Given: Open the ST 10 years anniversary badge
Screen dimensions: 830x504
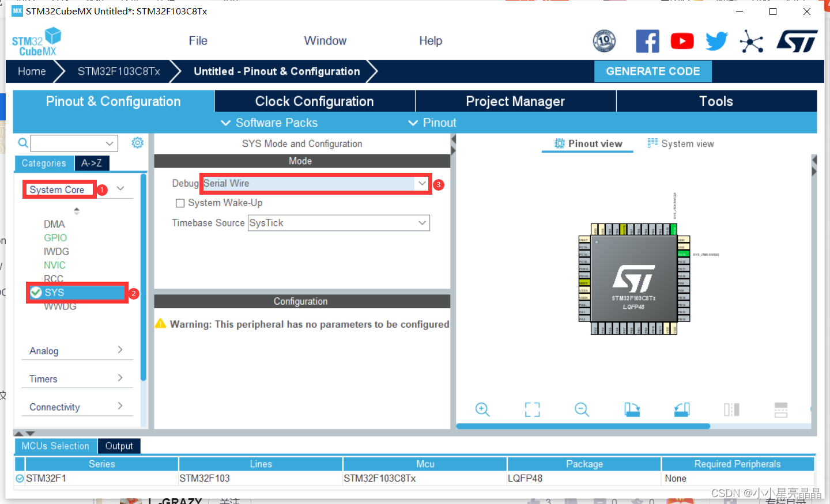Looking at the screenshot, I should click(x=604, y=41).
